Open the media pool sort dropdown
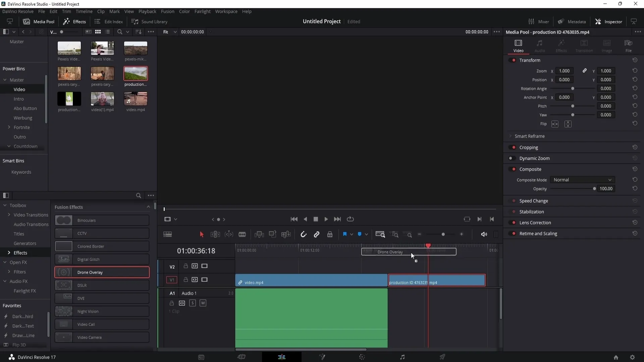This screenshot has height=362, width=644. [139, 32]
